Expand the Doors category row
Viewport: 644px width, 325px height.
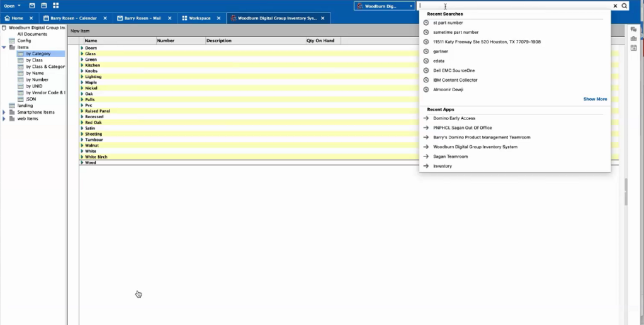(82, 48)
